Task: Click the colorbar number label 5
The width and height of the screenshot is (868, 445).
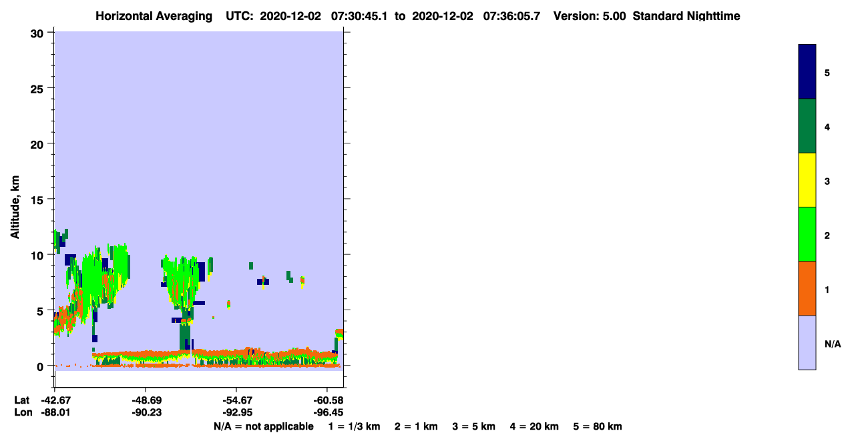Action: coord(827,73)
